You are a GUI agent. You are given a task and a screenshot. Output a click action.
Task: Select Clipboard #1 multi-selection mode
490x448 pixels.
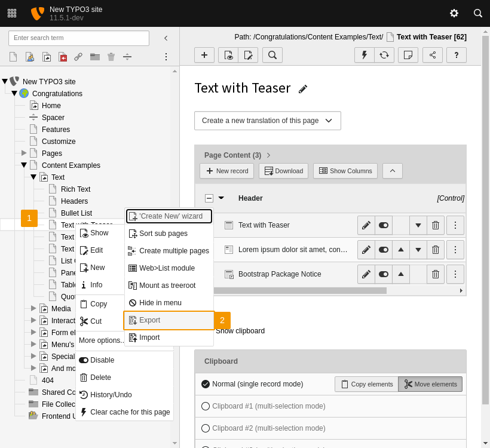(206, 406)
